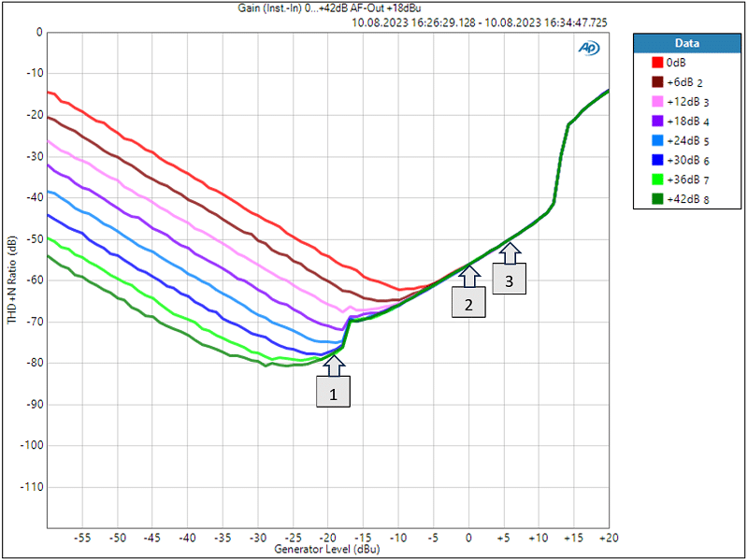This screenshot has width=748, height=560.
Task: Click the up arrow above marker 3
Action: point(510,251)
